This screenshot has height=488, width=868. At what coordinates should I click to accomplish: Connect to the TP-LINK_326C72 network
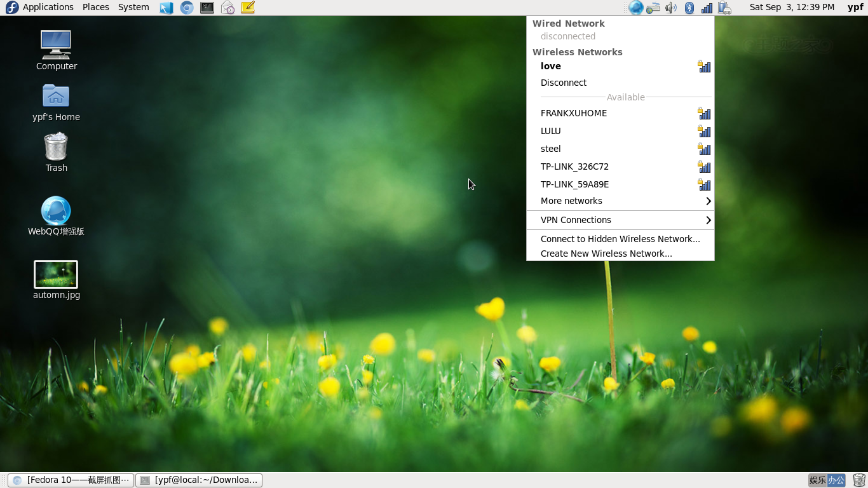point(574,166)
